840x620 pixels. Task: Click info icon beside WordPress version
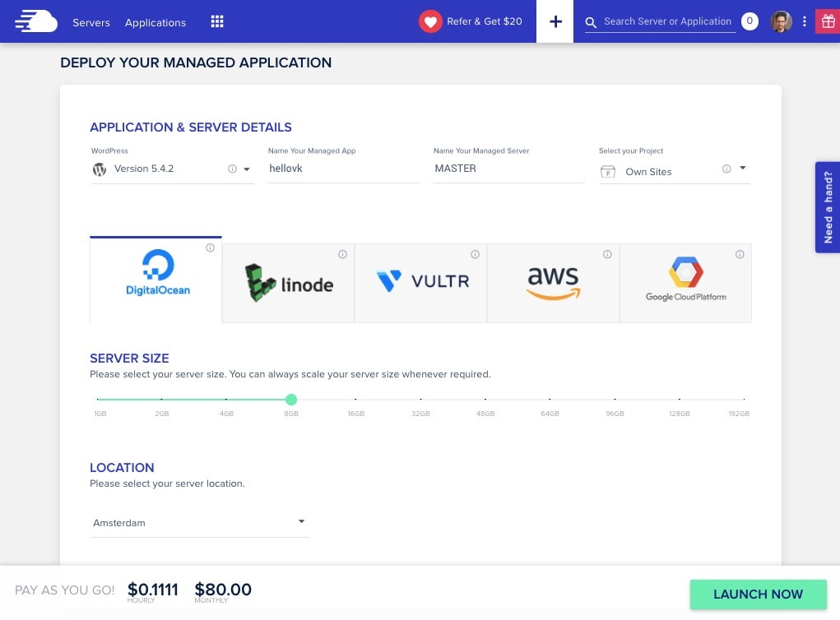pyautogui.click(x=233, y=169)
